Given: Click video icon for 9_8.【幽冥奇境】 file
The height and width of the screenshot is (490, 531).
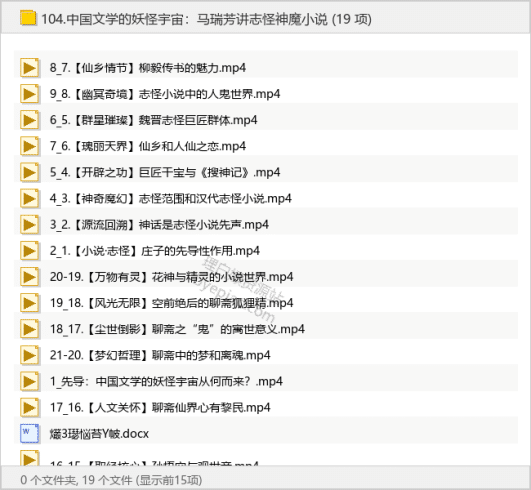Looking at the screenshot, I should [29, 94].
